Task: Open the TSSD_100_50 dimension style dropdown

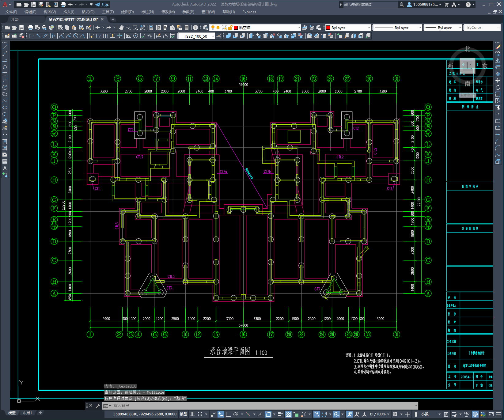Action: point(196,36)
